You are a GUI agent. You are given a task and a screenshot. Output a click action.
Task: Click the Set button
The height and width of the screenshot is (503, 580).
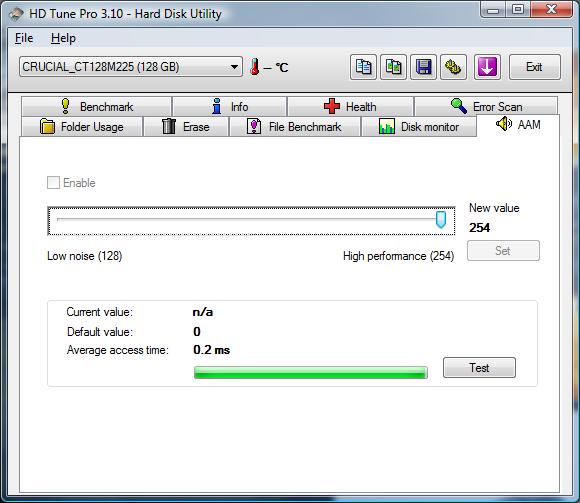pyautogui.click(x=503, y=250)
